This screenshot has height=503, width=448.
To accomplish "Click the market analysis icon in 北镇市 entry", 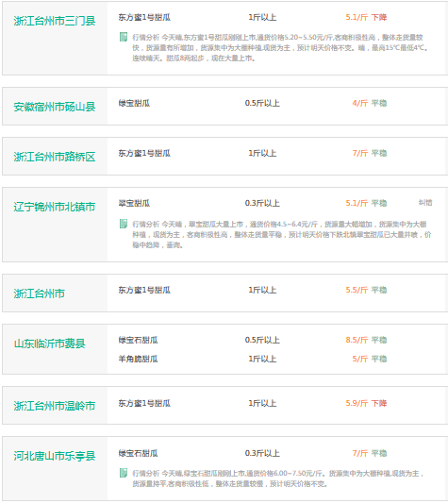I will click(x=124, y=224).
